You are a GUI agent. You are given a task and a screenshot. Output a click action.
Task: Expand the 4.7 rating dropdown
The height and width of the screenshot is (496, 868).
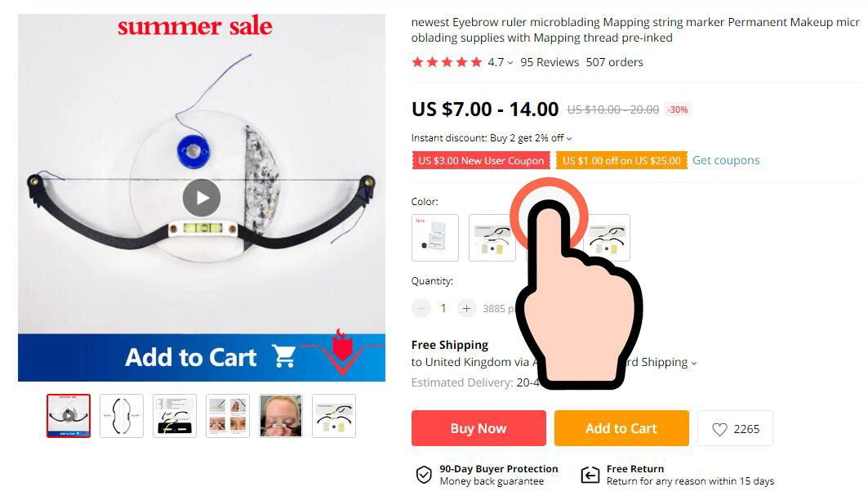510,63
